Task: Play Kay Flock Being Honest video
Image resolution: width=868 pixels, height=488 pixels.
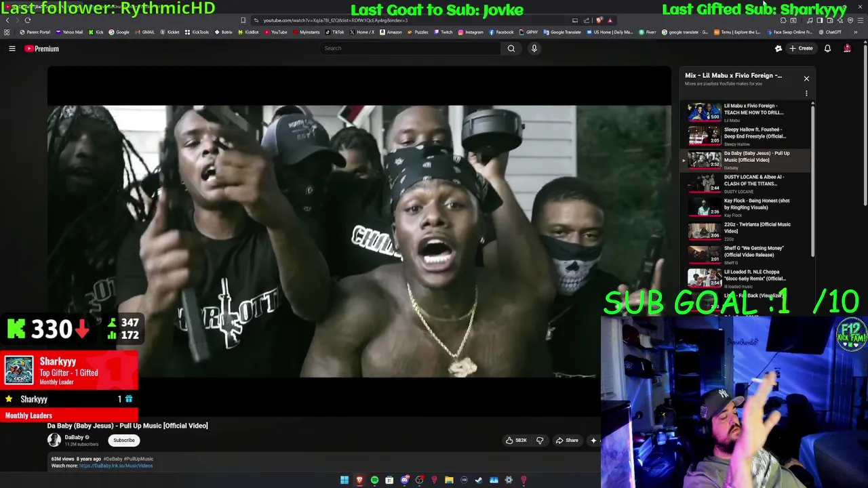Action: [x=745, y=207]
